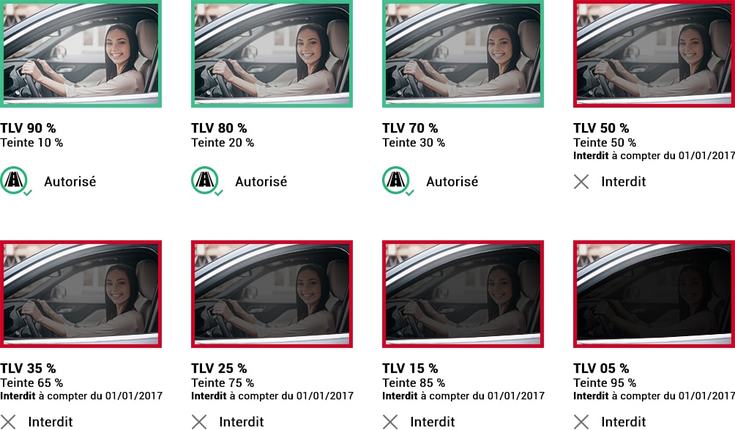The image size is (735, 430).
Task: Select the TLV 50 % red-framed photo
Action: click(654, 53)
